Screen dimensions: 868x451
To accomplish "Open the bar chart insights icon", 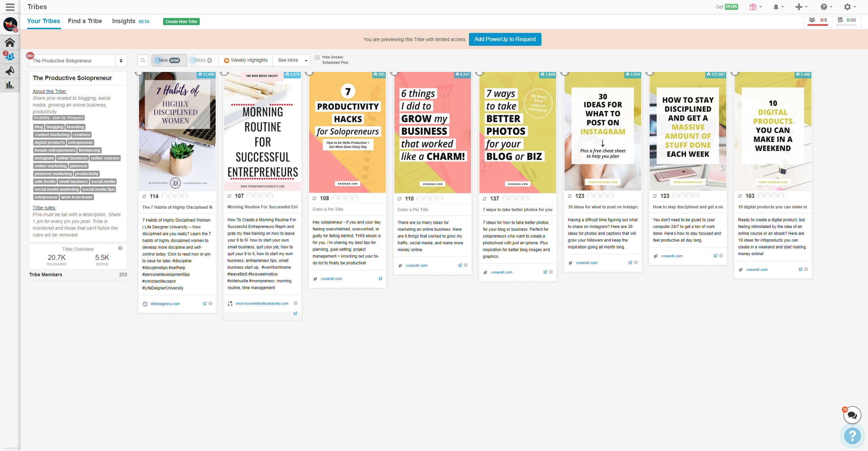I will 10,85.
